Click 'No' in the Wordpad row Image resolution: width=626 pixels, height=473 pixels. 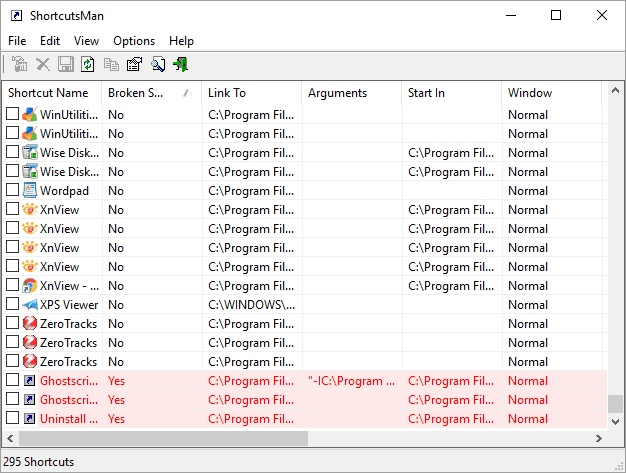tap(116, 191)
